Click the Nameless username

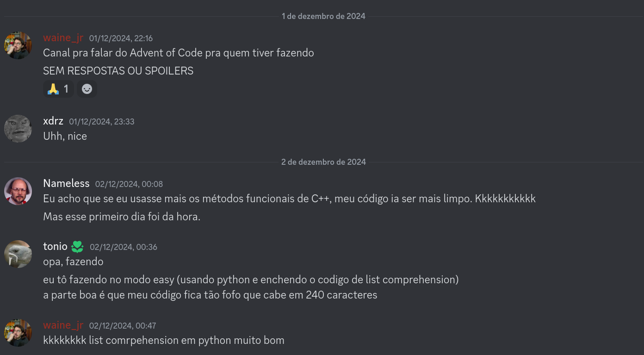tap(66, 184)
